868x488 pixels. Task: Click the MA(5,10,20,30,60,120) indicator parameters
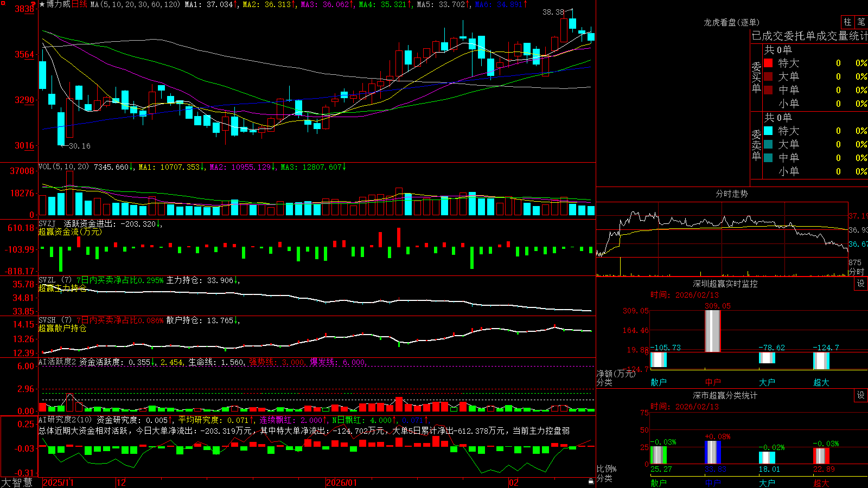pyautogui.click(x=136, y=4)
